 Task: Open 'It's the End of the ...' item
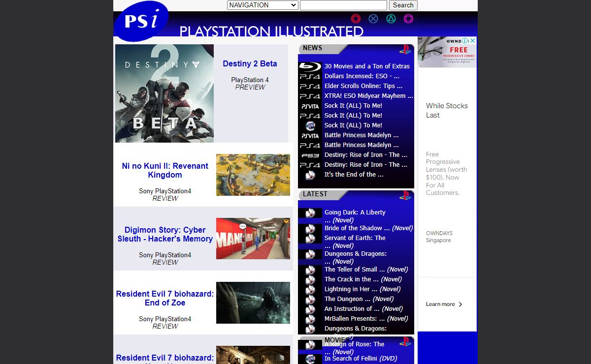point(354,175)
